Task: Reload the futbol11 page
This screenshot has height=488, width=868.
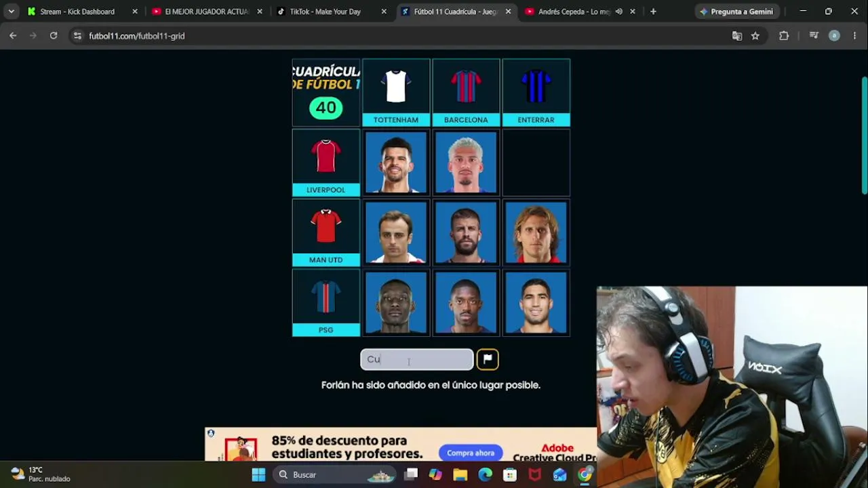Action: (53, 36)
